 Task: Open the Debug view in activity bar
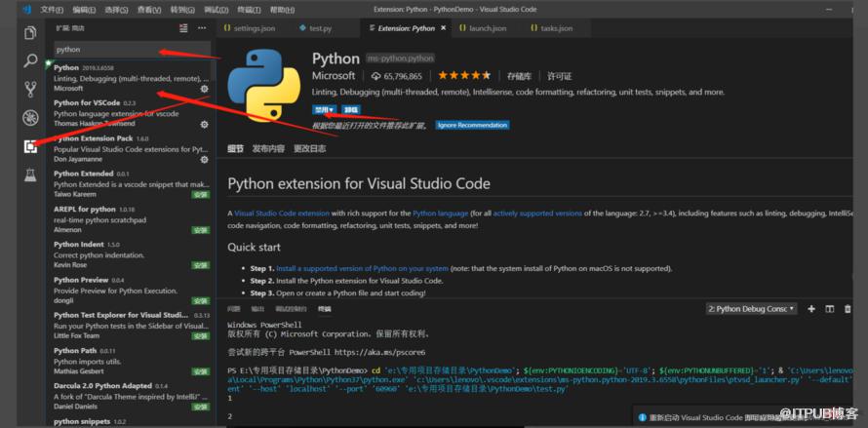point(30,117)
